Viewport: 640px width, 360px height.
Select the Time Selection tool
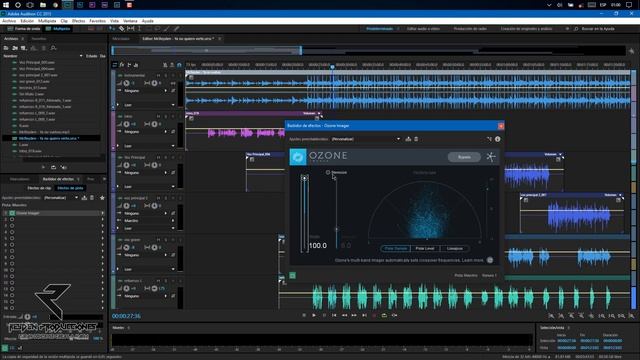[140, 29]
